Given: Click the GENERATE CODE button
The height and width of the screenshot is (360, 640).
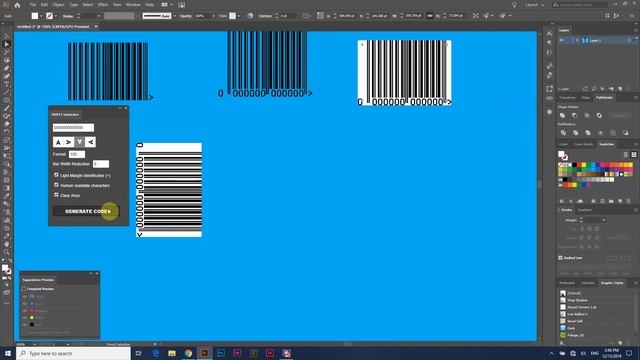Looking at the screenshot, I should click(x=86, y=211).
